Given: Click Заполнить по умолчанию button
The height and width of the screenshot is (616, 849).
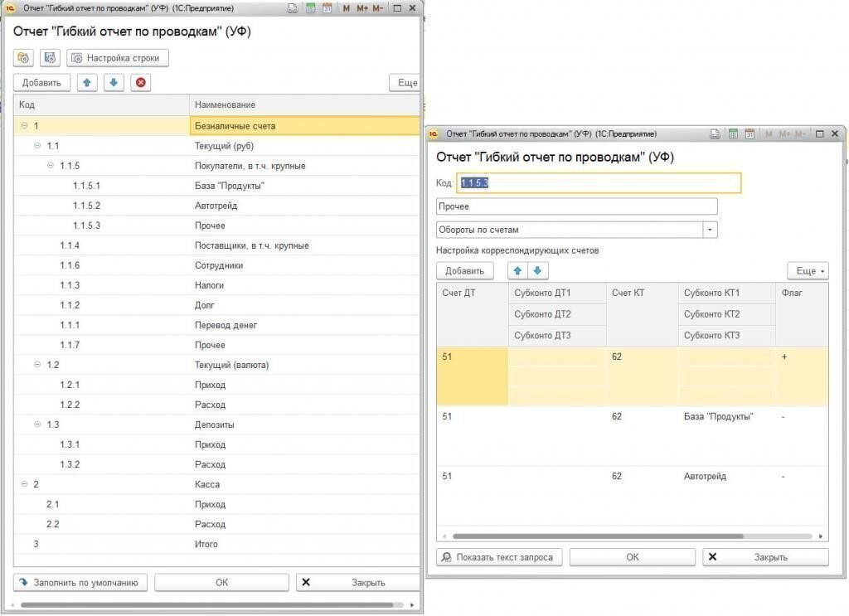Looking at the screenshot, I should click(x=80, y=583).
